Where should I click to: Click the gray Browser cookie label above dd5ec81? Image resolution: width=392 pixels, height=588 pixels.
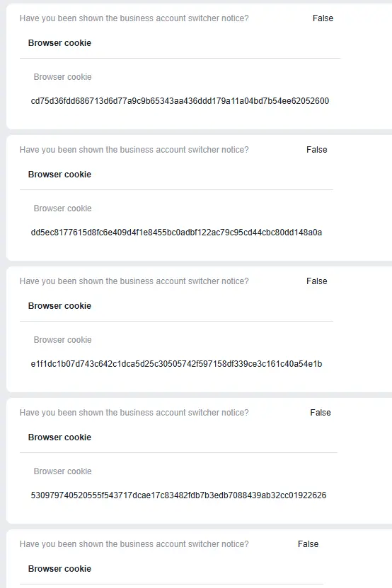tap(63, 208)
